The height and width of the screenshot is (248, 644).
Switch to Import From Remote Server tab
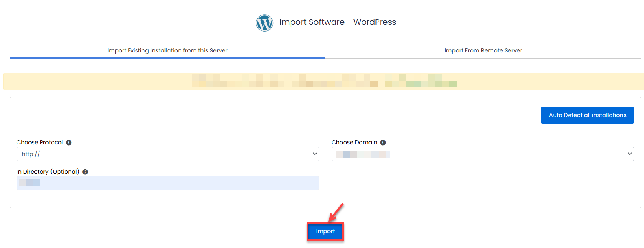coord(483,50)
